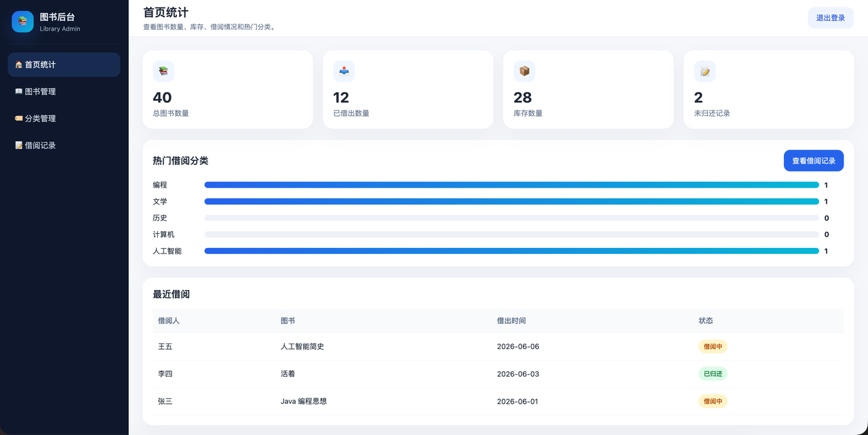Click book title Java 编程思想
The height and width of the screenshot is (435, 868).
304,401
